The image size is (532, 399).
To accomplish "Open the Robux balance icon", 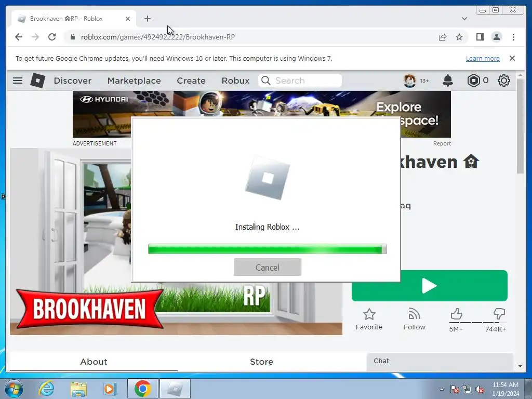I will tap(473, 81).
